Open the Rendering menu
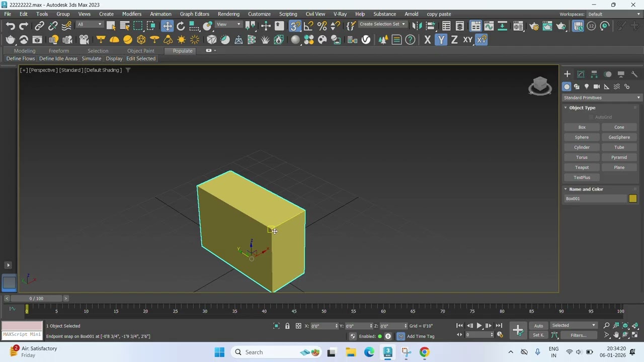The width and height of the screenshot is (644, 362). tap(228, 14)
